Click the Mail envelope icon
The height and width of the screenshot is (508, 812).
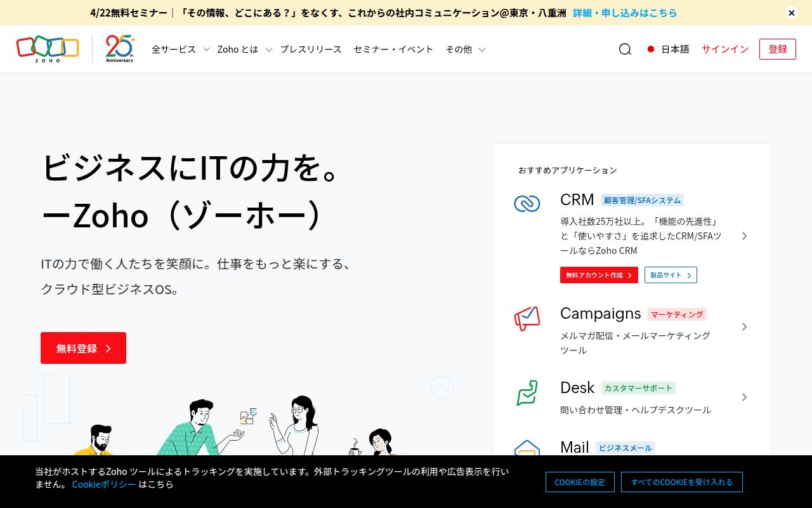[x=527, y=448]
